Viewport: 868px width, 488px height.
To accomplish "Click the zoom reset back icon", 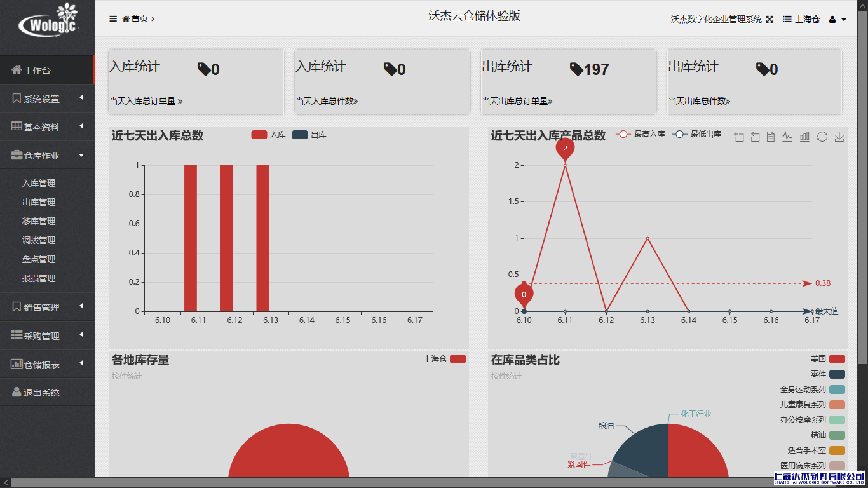I will click(755, 137).
